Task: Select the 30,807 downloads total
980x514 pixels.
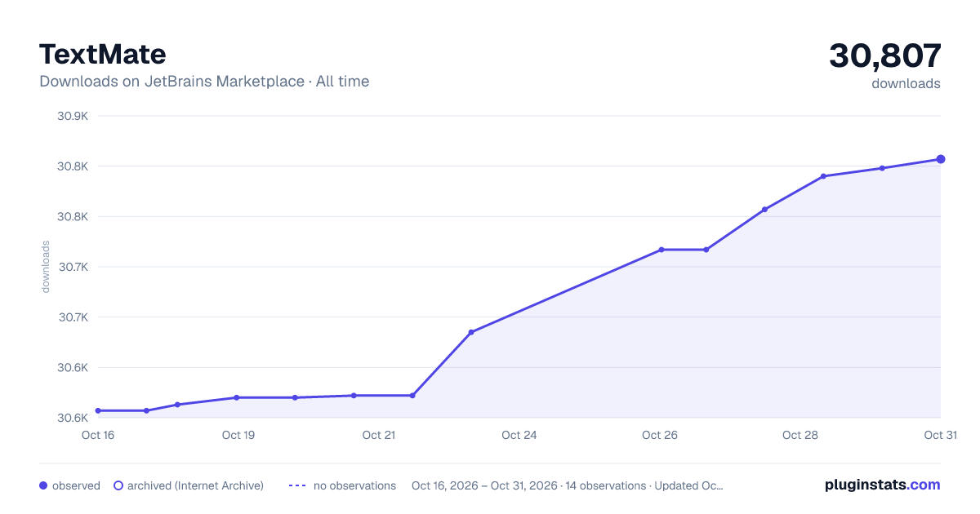Action: 885,55
